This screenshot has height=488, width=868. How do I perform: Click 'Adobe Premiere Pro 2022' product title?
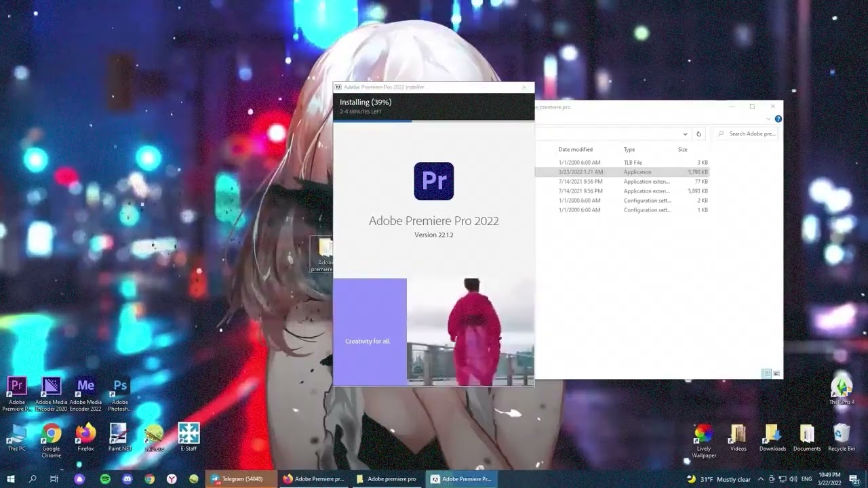click(x=433, y=220)
